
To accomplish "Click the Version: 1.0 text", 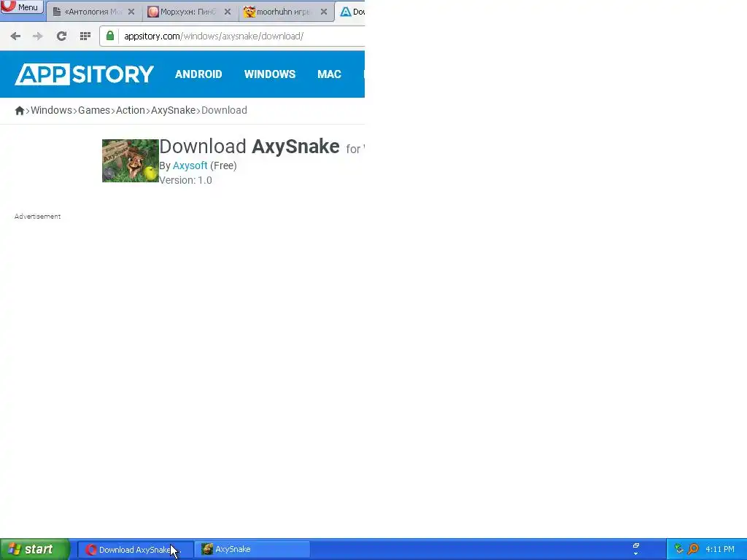I will coord(185,180).
